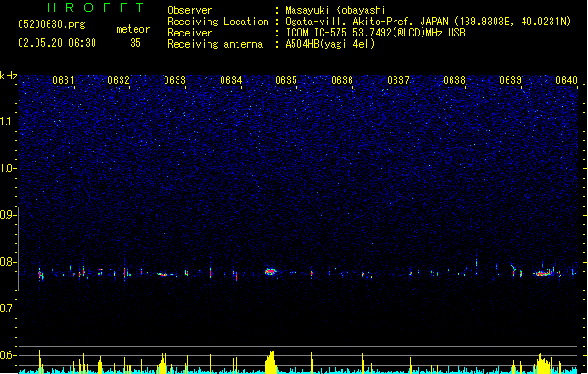This screenshot has width=588, height=374.
Task: Click the Receiving Location label
Action: [x=218, y=22]
